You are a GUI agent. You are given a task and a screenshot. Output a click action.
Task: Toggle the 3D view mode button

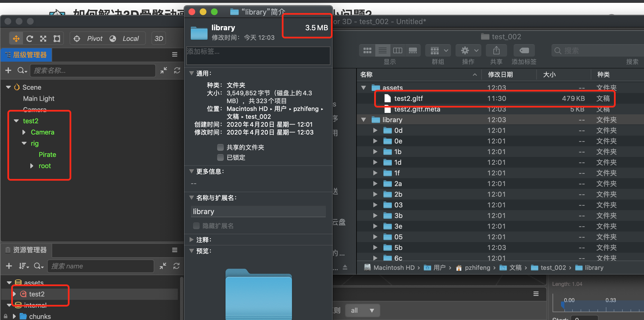[x=159, y=39]
